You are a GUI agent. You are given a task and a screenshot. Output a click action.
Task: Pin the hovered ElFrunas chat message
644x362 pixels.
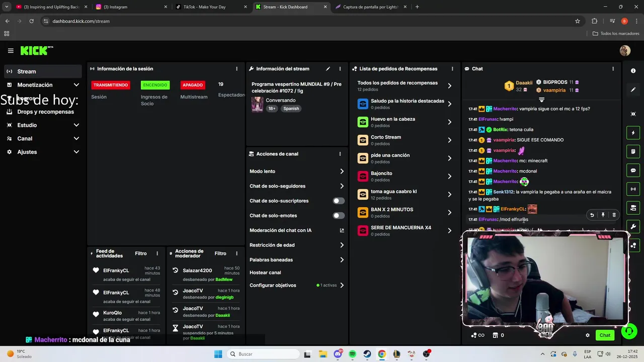(x=603, y=215)
